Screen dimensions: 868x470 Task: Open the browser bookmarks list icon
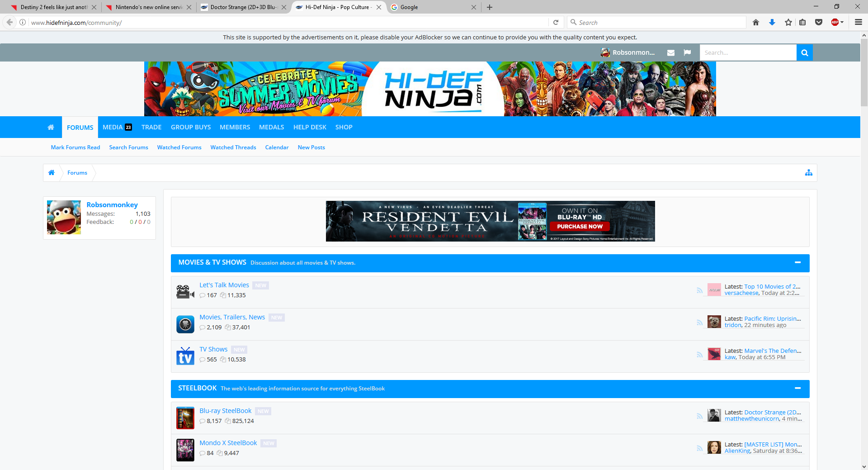(x=802, y=22)
